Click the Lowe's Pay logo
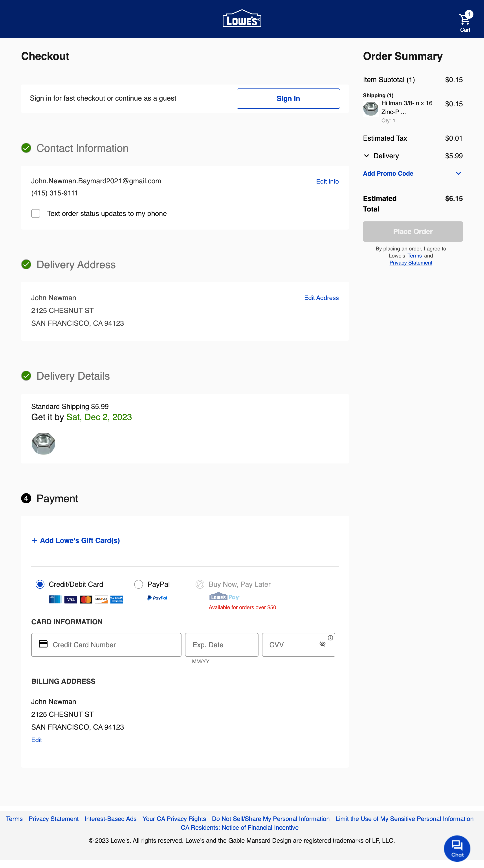Screen dimensions: 484x868 [224, 596]
